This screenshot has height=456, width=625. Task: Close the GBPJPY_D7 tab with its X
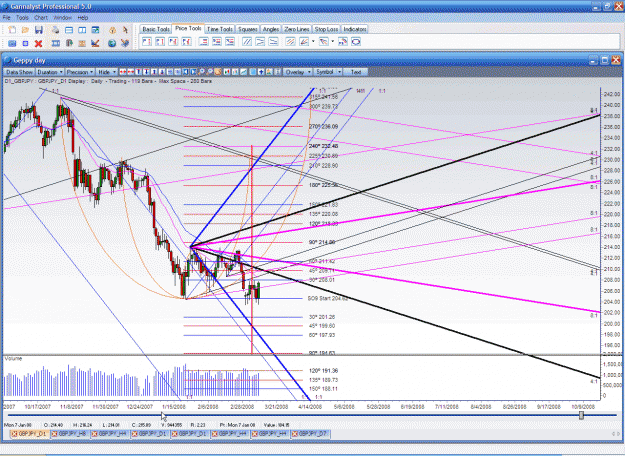coord(295,434)
